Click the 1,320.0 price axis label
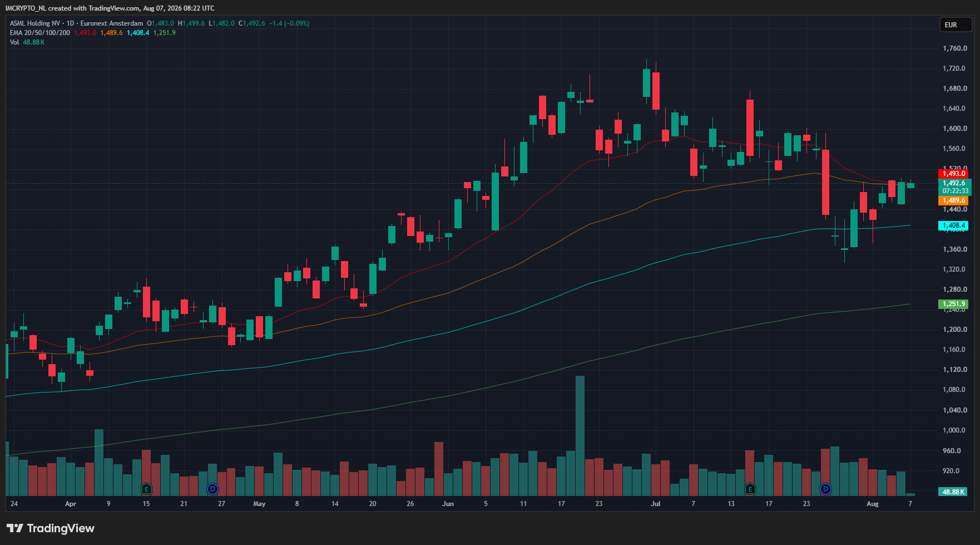 point(955,269)
